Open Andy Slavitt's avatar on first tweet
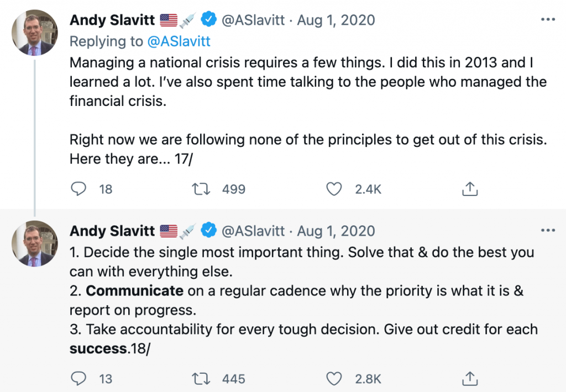Screen dimensions: 566x392 (35, 33)
